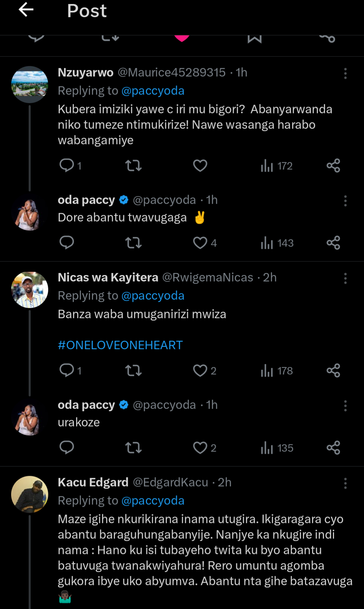Viewport: 364px width, 609px height.
Task: Reply to oda paccy's 'urakoze' comment
Action: (67, 448)
